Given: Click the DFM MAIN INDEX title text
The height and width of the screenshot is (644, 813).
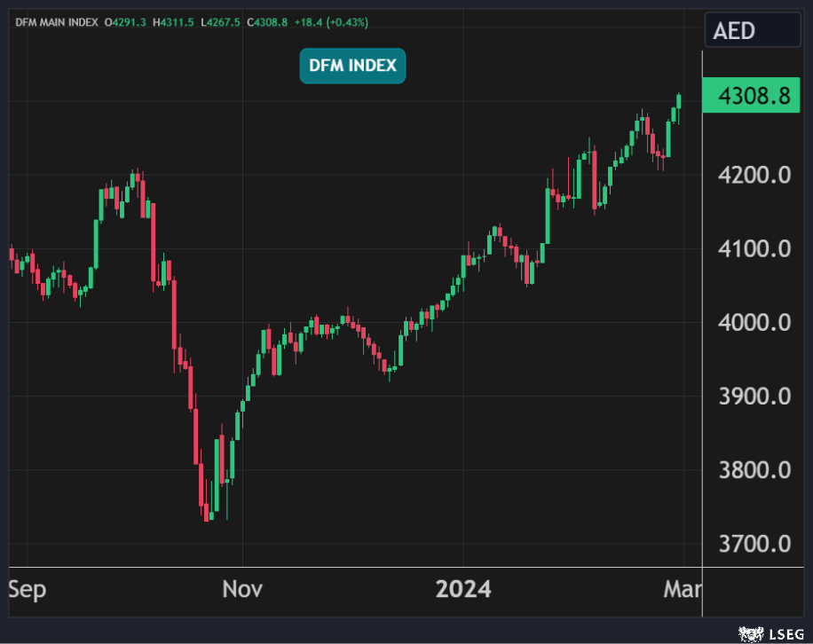Looking at the screenshot, I should click(55, 21).
